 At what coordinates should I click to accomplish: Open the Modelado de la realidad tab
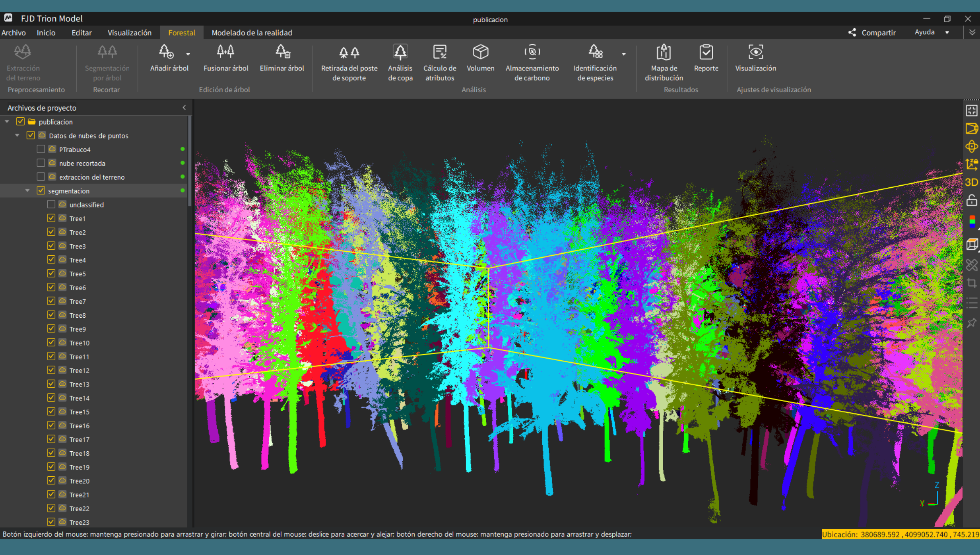click(252, 32)
